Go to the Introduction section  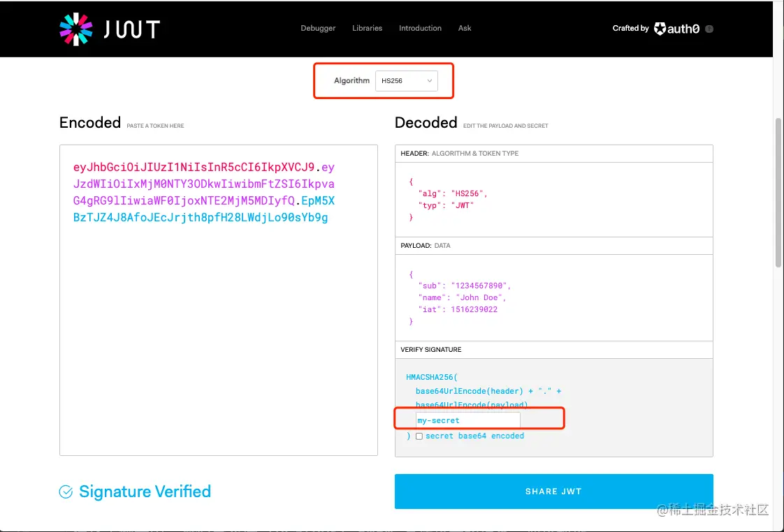419,28
